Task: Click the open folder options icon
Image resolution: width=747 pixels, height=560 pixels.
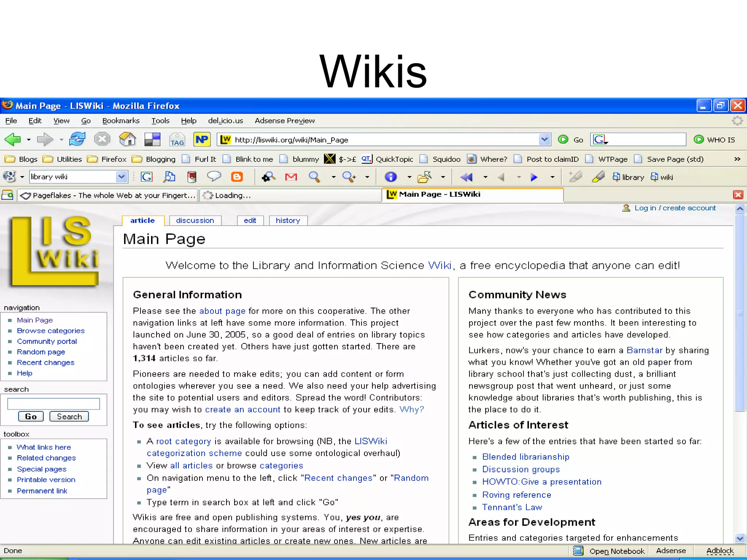Action: [425, 177]
